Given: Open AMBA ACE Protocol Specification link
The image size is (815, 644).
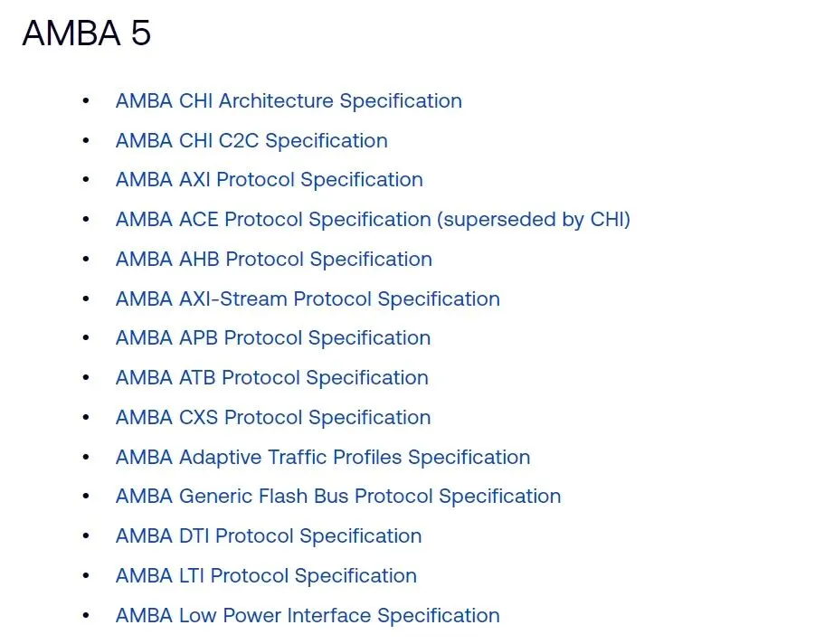Looking at the screenshot, I should [x=373, y=220].
